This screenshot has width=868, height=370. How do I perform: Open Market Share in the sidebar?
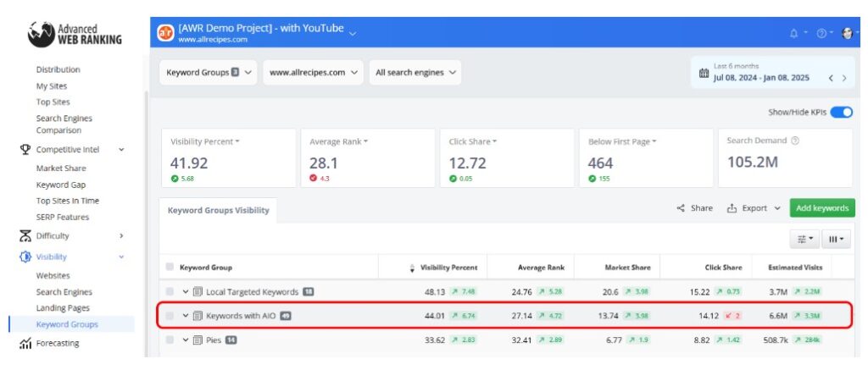(x=61, y=168)
